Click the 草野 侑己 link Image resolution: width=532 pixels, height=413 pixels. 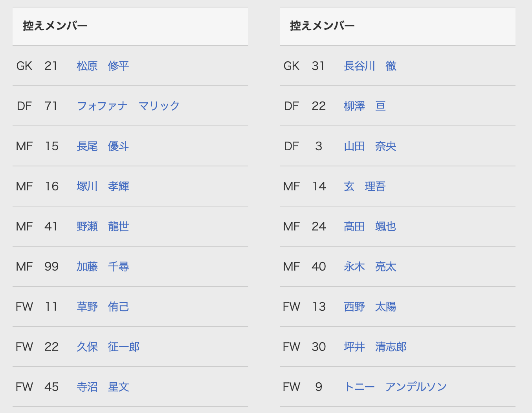pyautogui.click(x=103, y=306)
